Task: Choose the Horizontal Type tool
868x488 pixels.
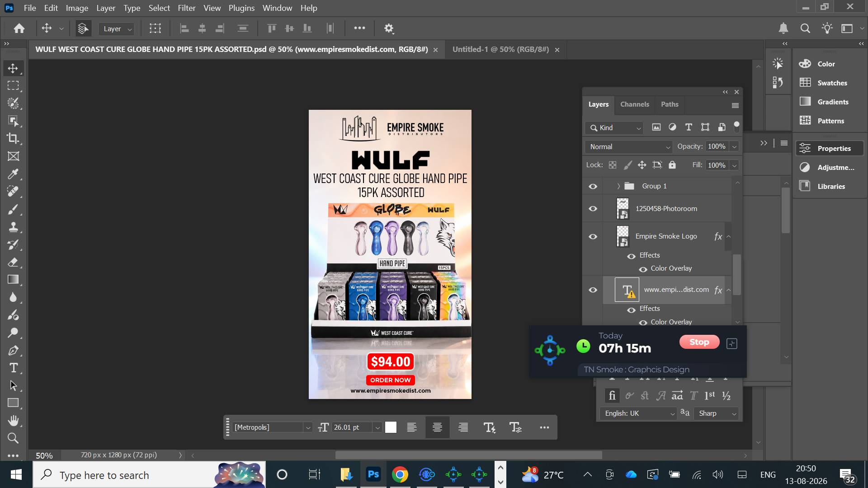Action: (13, 368)
